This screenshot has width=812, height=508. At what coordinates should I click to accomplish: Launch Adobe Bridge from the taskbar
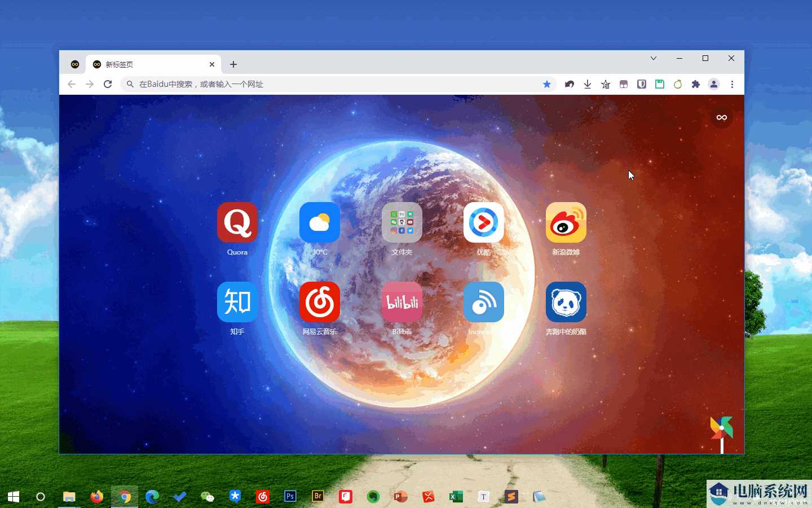coord(318,496)
